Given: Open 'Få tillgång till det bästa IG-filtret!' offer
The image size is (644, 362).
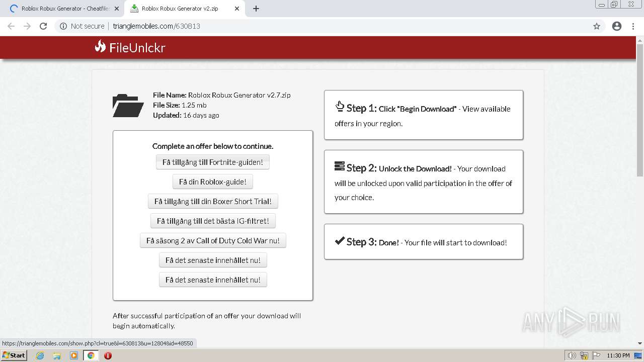Looking at the screenshot, I should (x=213, y=221).
